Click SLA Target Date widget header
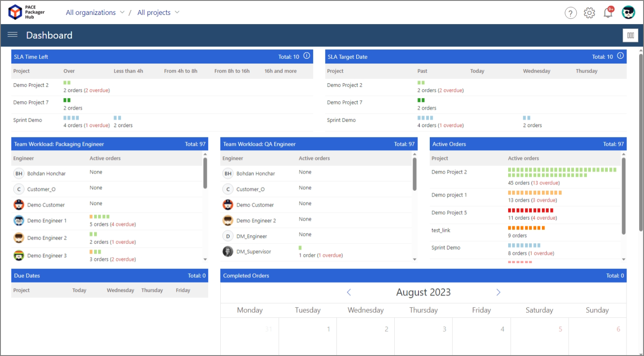The width and height of the screenshot is (644, 356). click(476, 56)
